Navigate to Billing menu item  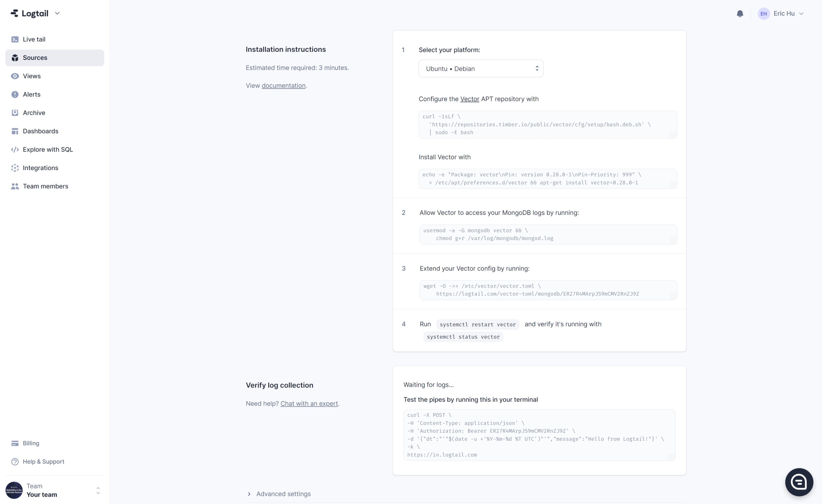[x=31, y=443]
